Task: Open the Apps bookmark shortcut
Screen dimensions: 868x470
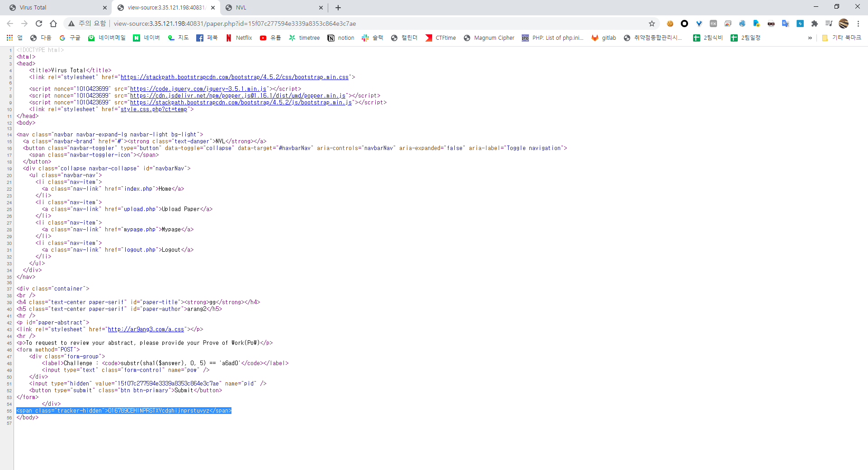Action: tap(14, 38)
